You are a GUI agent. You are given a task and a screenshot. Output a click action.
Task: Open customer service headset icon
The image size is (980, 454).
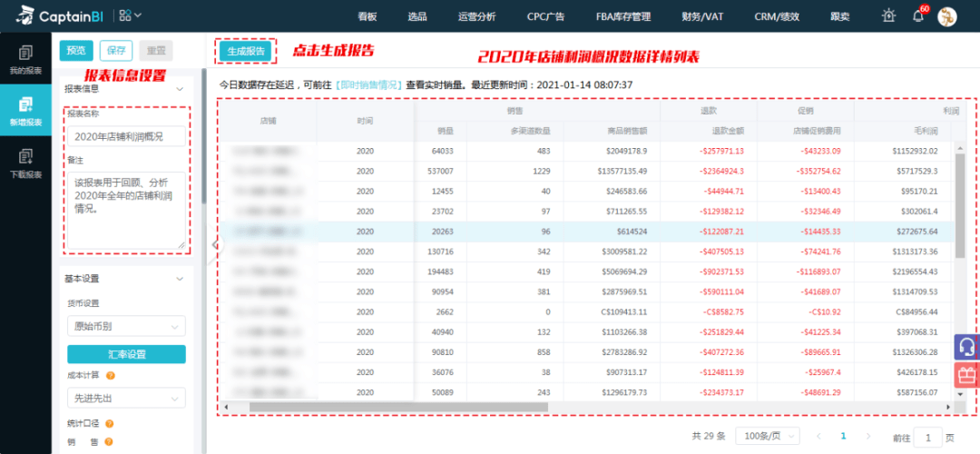966,347
